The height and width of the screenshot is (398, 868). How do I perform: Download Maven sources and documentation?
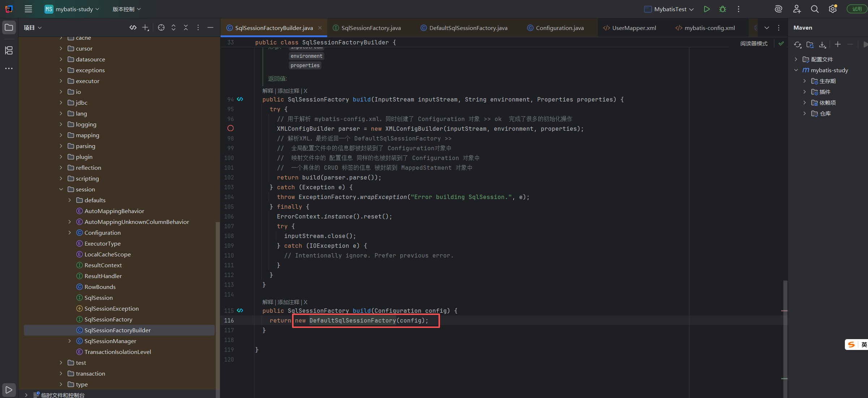click(822, 44)
